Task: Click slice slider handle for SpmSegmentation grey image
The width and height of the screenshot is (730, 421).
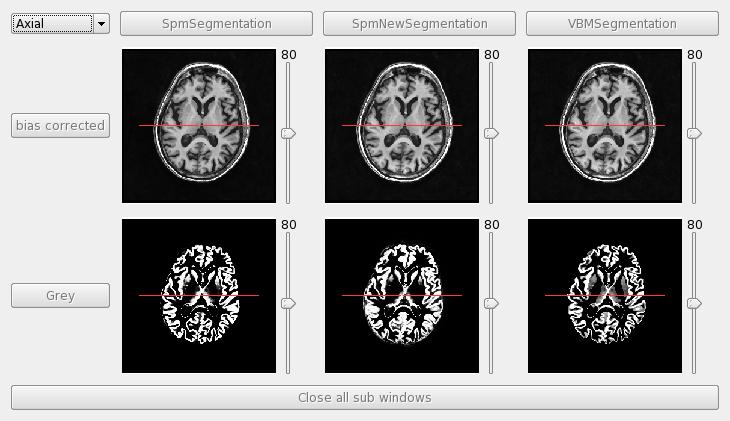Action: 288,303
